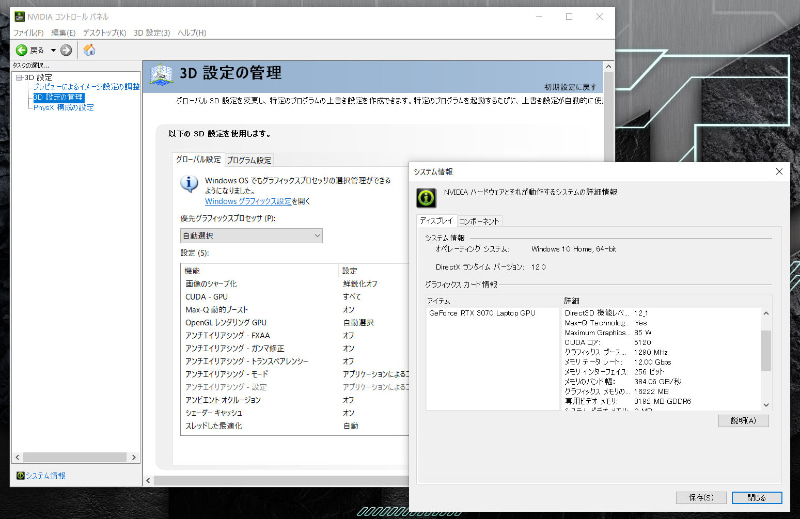The image size is (800, 519).
Task: Select アンチエイリアシング - モード setting row
Action: (x=295, y=374)
